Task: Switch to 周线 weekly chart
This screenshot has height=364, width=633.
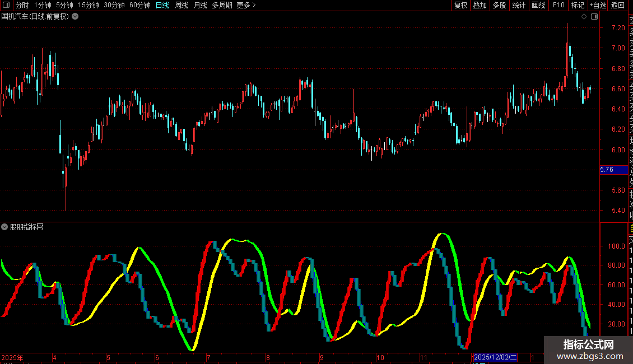Action: pyautogui.click(x=181, y=5)
